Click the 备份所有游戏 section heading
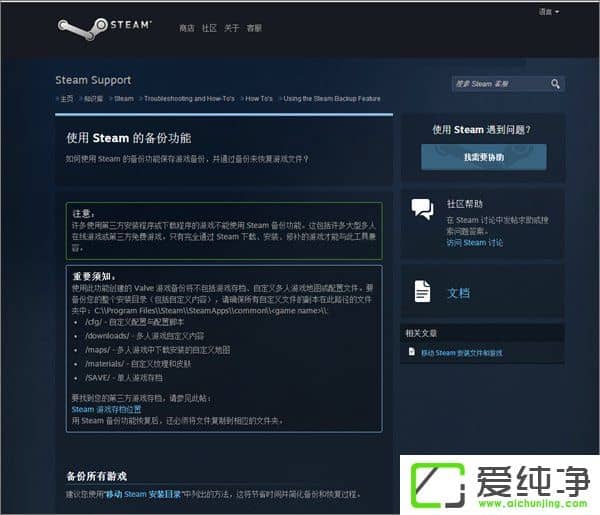600x515 pixels. (x=97, y=476)
